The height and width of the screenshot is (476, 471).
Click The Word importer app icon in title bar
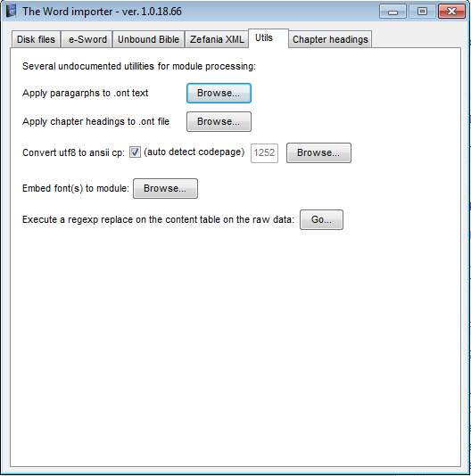(12, 12)
